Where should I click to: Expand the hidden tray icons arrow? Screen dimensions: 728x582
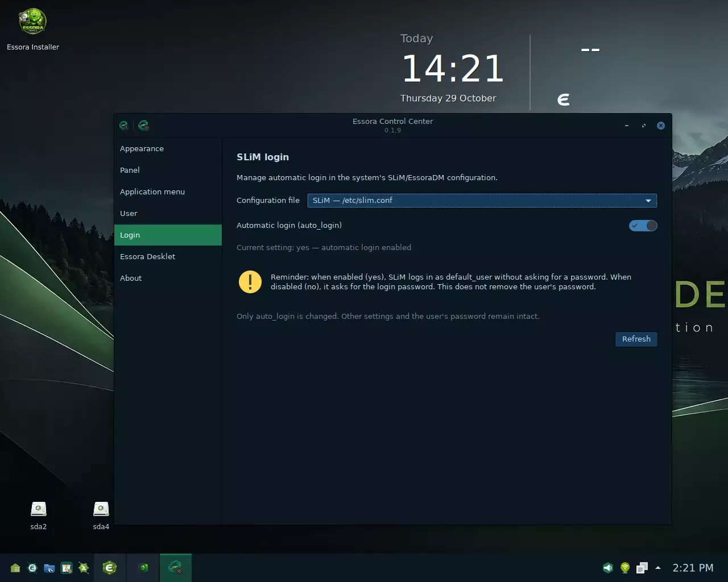[658, 568]
